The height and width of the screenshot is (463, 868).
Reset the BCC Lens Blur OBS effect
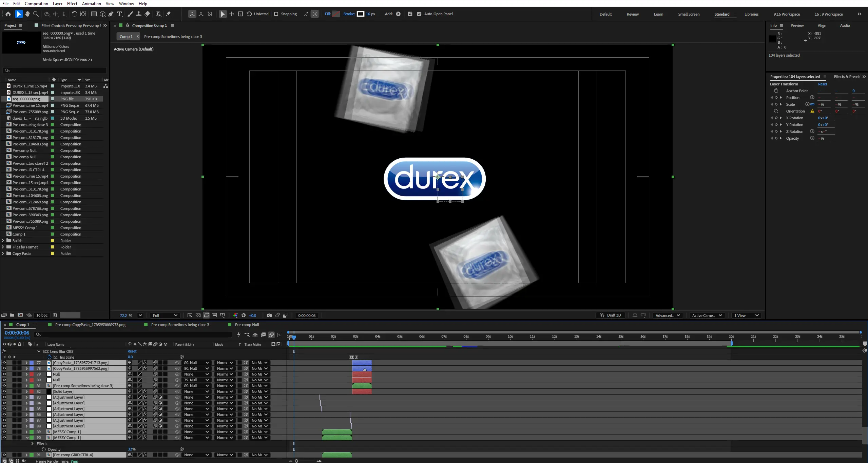click(132, 351)
